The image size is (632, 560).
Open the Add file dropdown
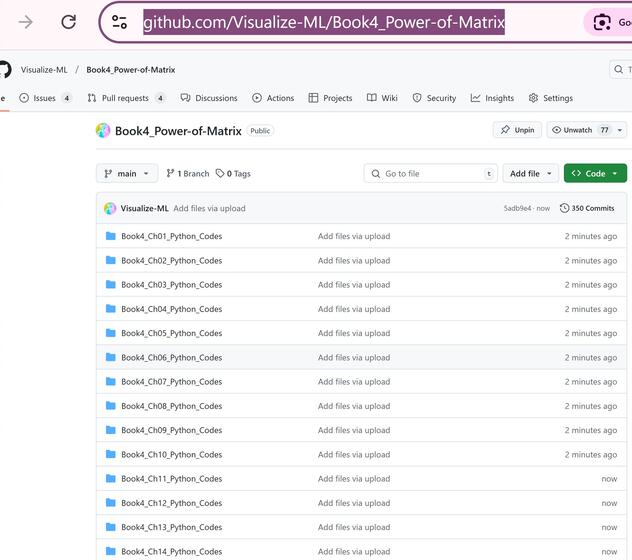[530, 173]
